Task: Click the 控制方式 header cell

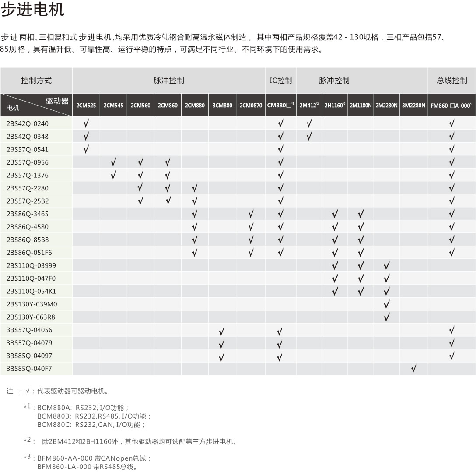Action: pos(36,81)
